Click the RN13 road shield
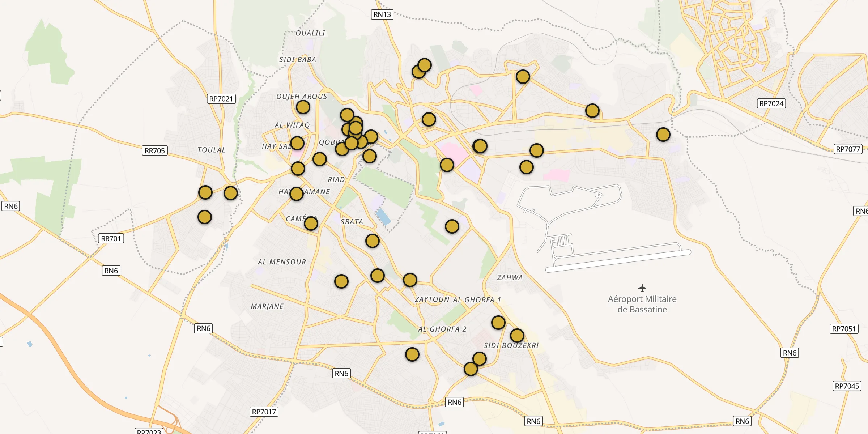Image resolution: width=868 pixels, height=434 pixels. pyautogui.click(x=382, y=14)
